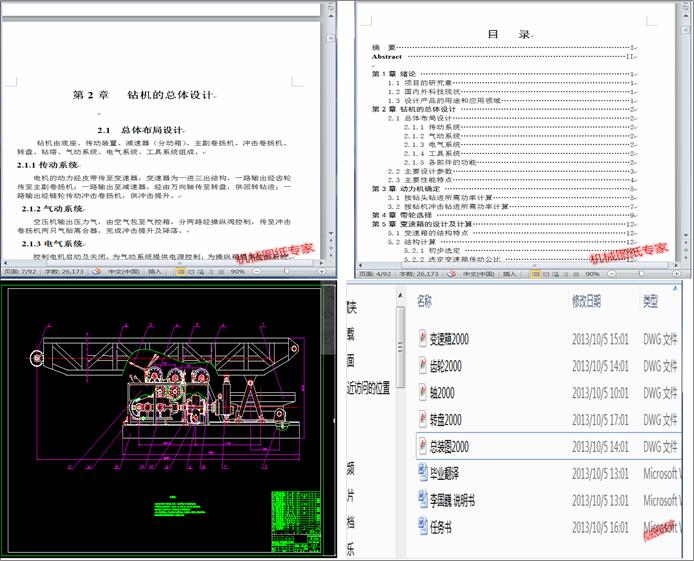The width and height of the screenshot is (694, 561).
Task: Click proofing icon in right Word status bar
Action: pos(451,274)
